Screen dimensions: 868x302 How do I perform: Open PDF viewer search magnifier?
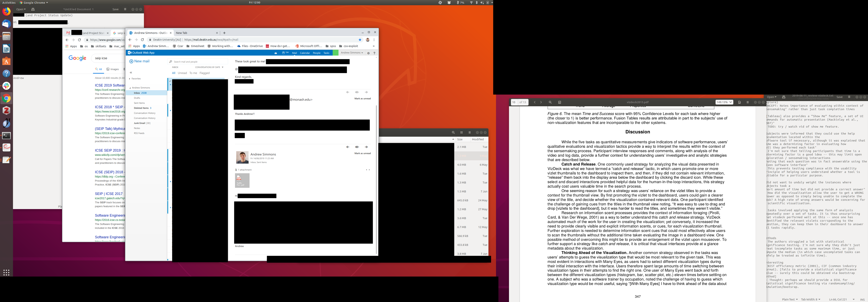pos(550,102)
